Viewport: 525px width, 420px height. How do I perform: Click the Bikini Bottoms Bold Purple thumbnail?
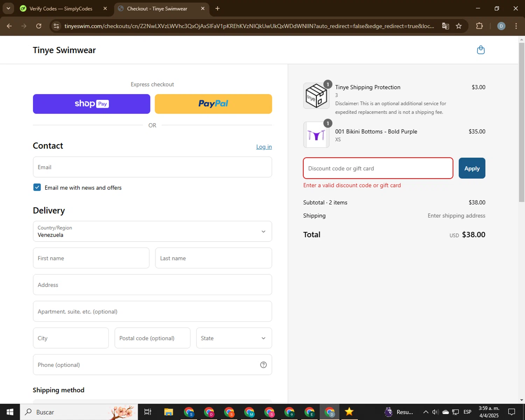(316, 135)
